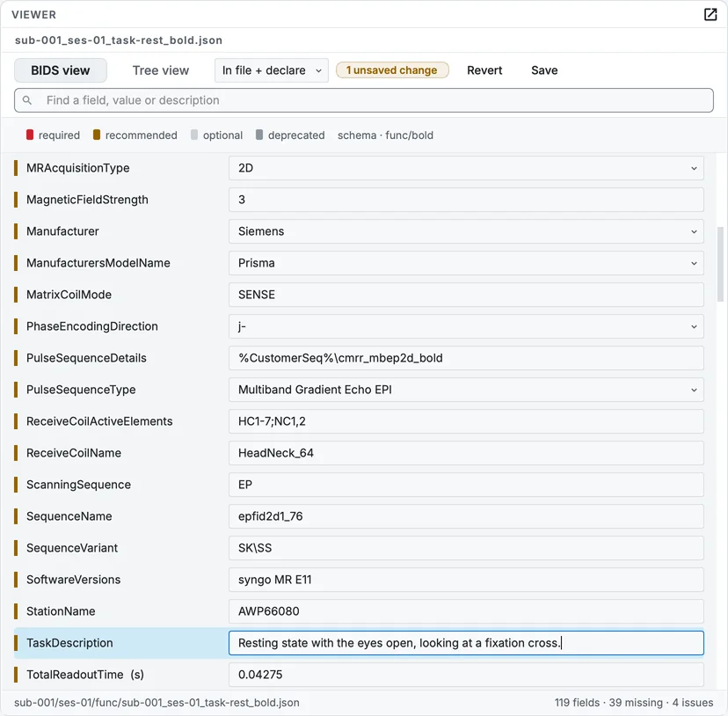Click the Save button
Image resolution: width=728 pixels, height=716 pixels.
coord(544,70)
